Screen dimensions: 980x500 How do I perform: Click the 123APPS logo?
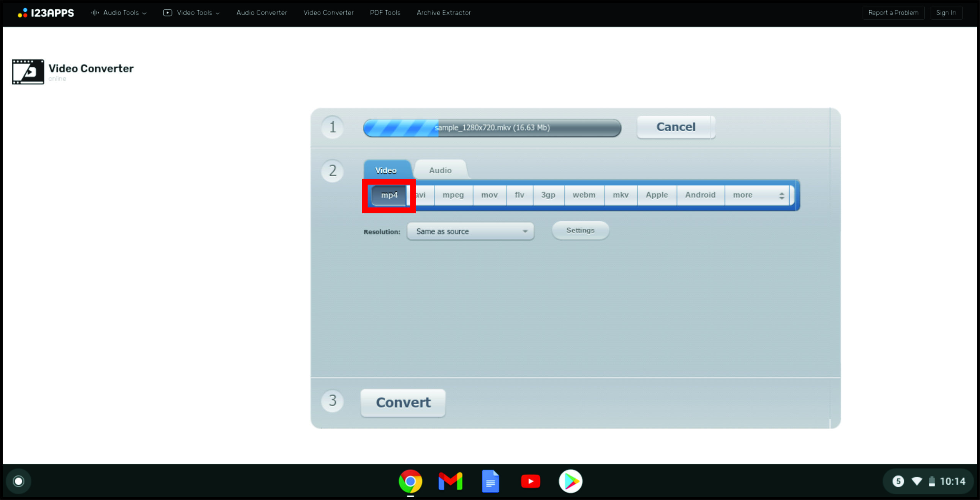46,13
